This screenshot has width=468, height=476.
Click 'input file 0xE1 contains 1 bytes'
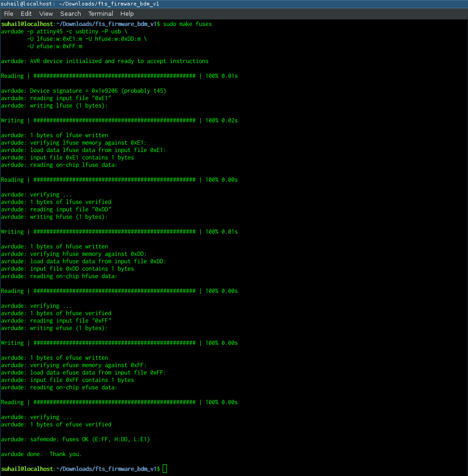tap(82, 158)
